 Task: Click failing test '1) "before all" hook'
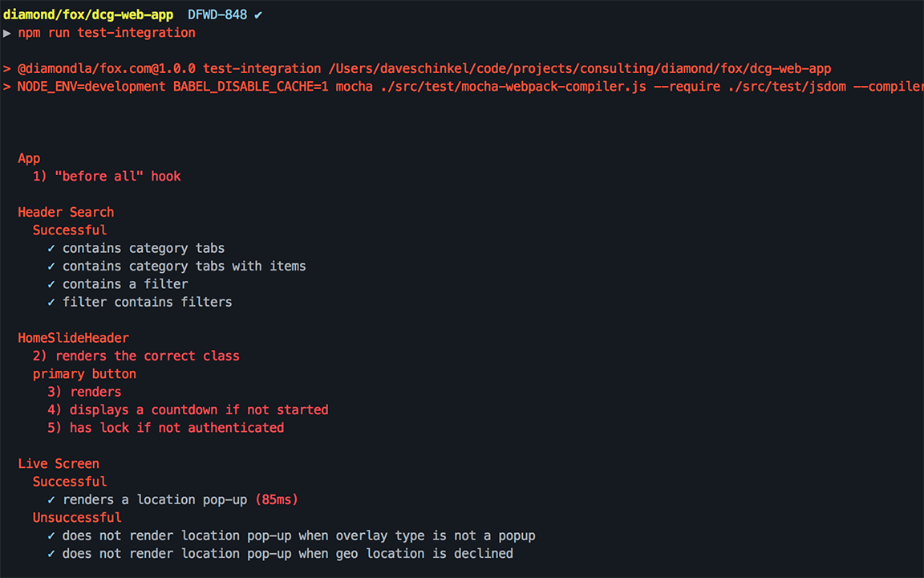107,177
